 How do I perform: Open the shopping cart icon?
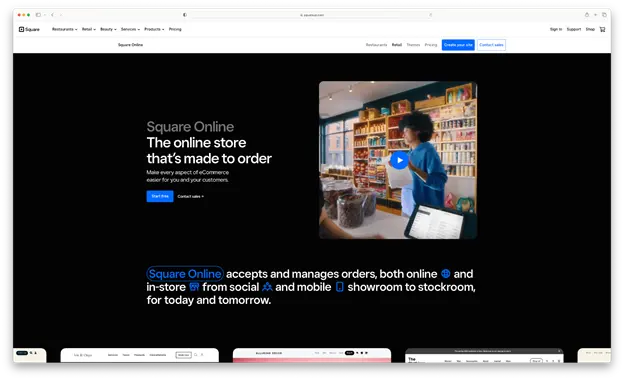click(x=603, y=29)
